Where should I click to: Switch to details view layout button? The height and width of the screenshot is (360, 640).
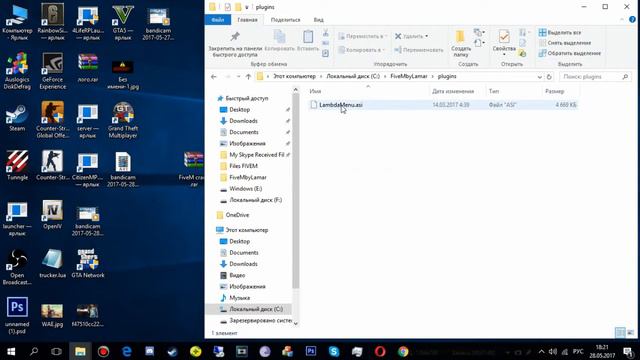pyautogui.click(x=620, y=333)
